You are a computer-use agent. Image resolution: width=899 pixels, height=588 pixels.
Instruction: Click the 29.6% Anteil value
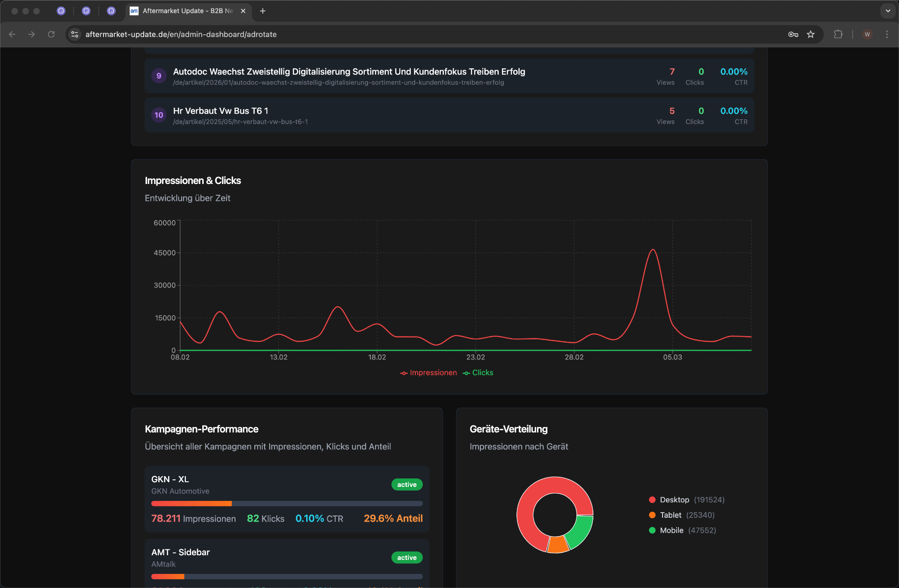pos(393,519)
